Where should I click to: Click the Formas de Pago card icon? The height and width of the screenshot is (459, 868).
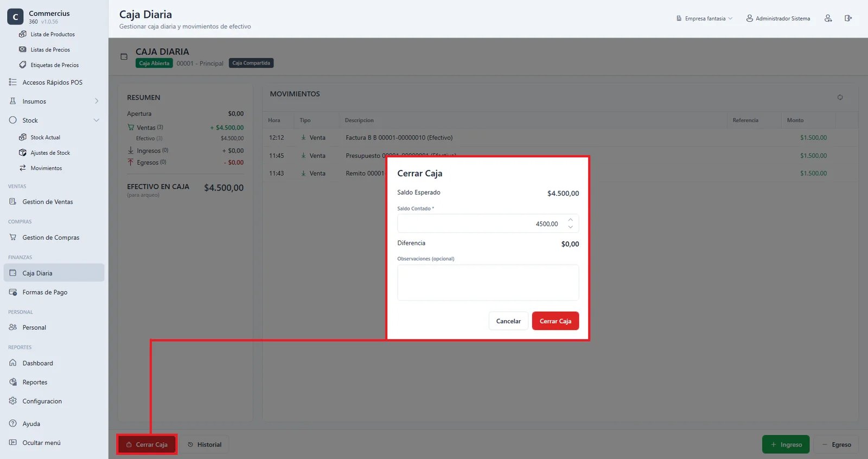pyautogui.click(x=12, y=292)
